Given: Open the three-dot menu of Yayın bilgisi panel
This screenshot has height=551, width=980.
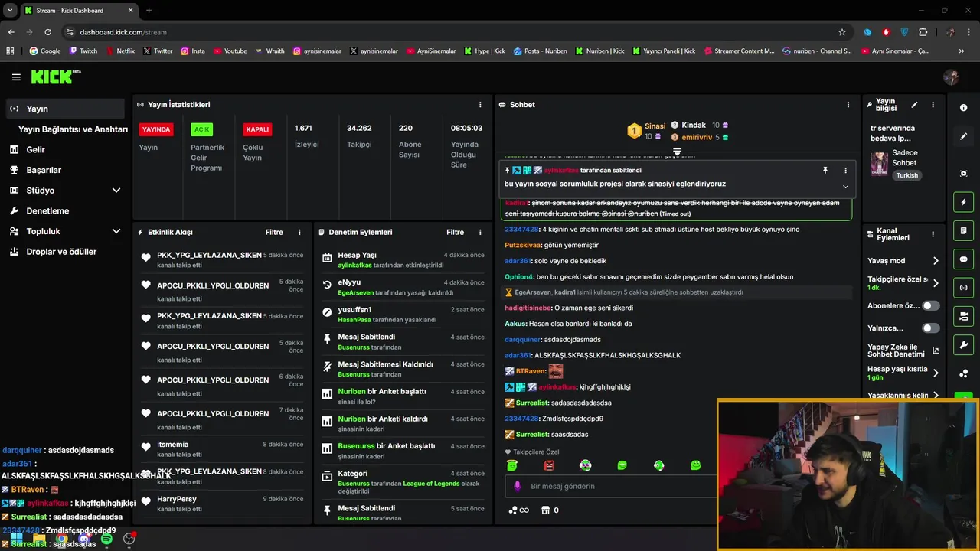Looking at the screenshot, I should pos(933,105).
